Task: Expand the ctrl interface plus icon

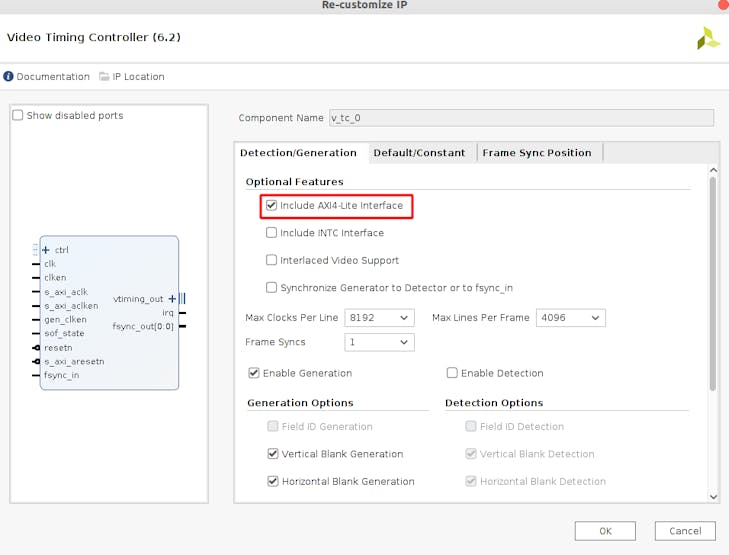Action: [x=46, y=250]
